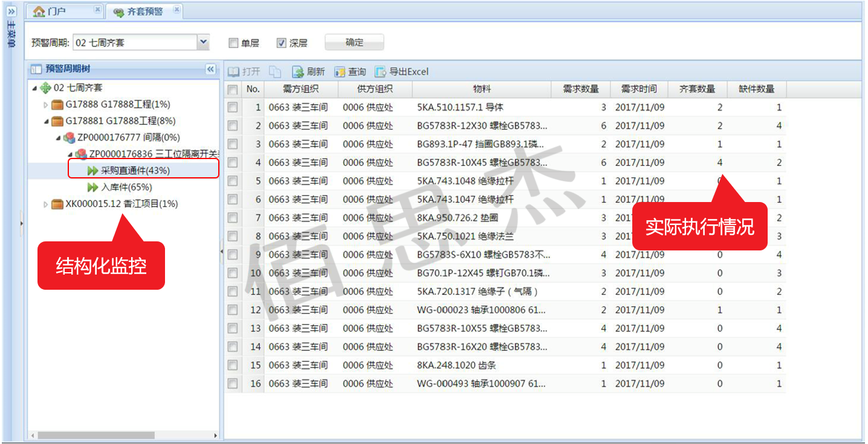
Task: Collapse the ZP0000176836 三工位隔离开关 node
Action: point(70,155)
